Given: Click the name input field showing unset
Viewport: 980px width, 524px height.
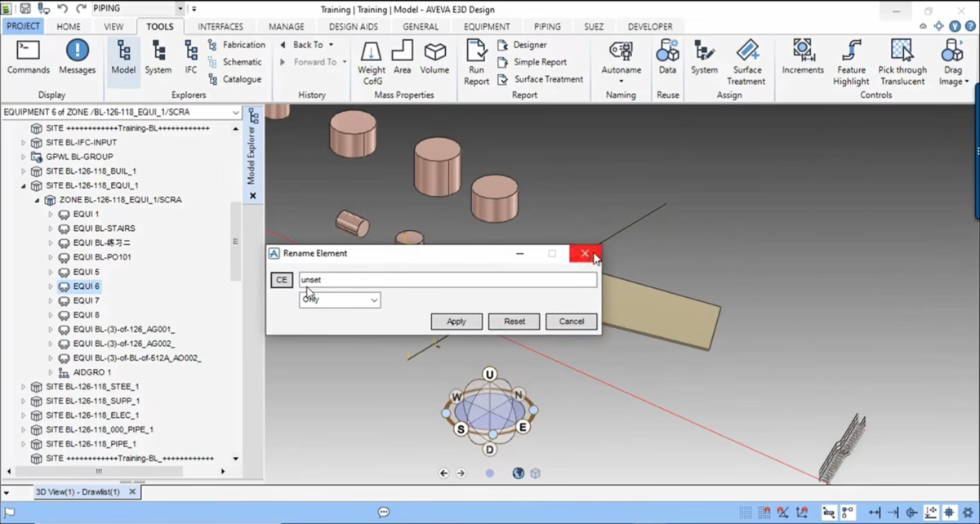Looking at the screenshot, I should 448,279.
